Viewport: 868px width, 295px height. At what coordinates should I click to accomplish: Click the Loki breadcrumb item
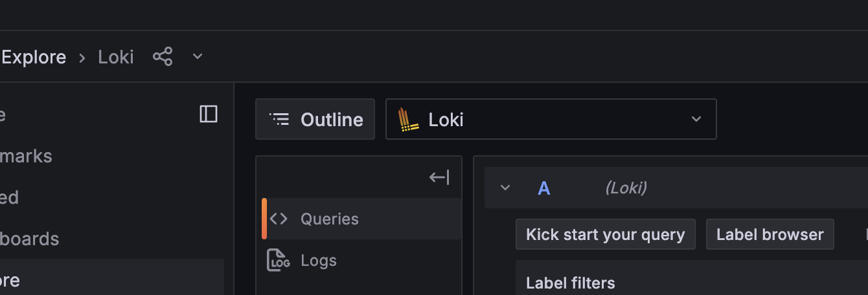click(116, 57)
